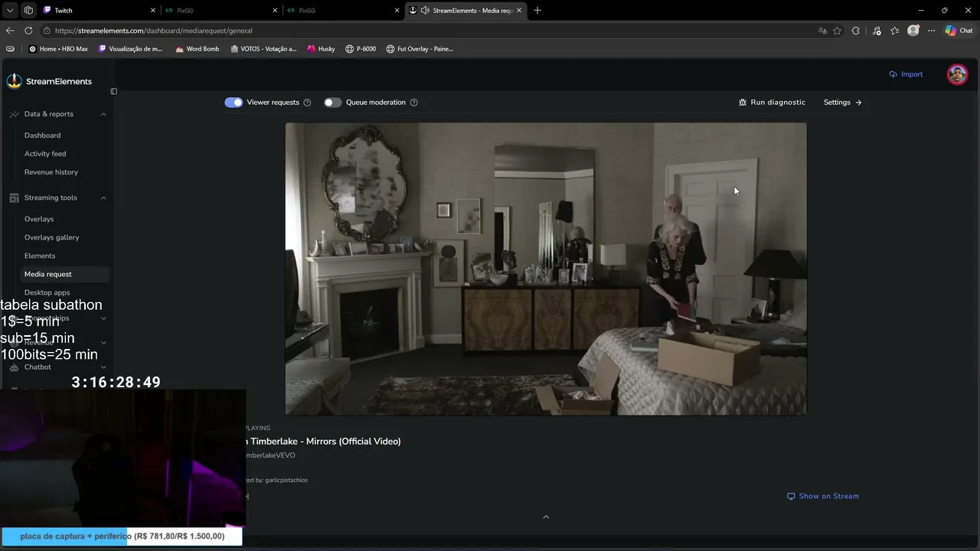Click the Queue moderation help icon
980x551 pixels.
pyautogui.click(x=413, y=103)
